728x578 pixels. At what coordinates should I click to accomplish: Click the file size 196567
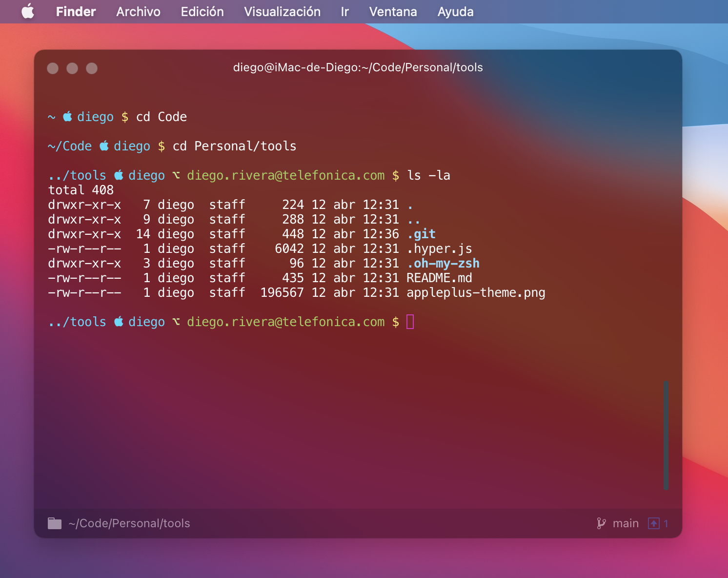coord(282,293)
